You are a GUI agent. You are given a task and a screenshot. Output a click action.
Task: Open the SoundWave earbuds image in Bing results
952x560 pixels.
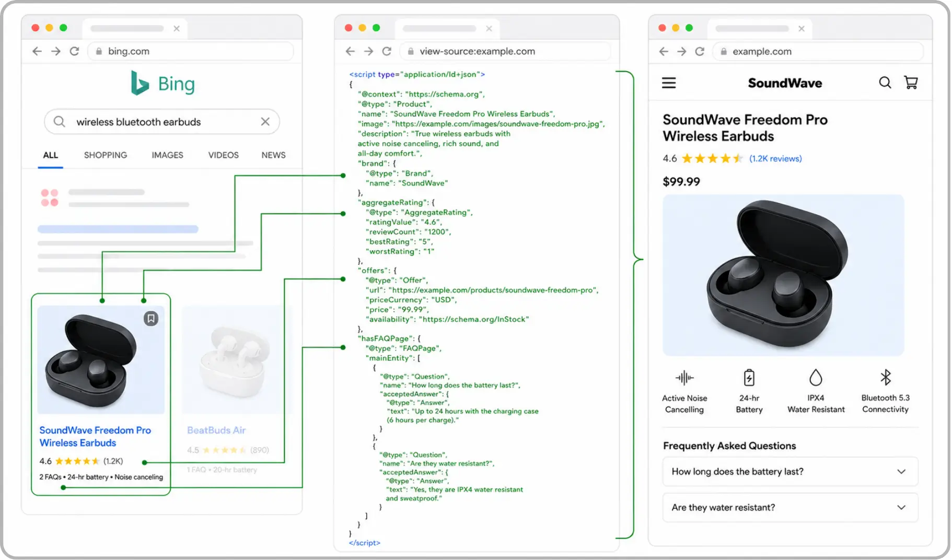coord(101,360)
